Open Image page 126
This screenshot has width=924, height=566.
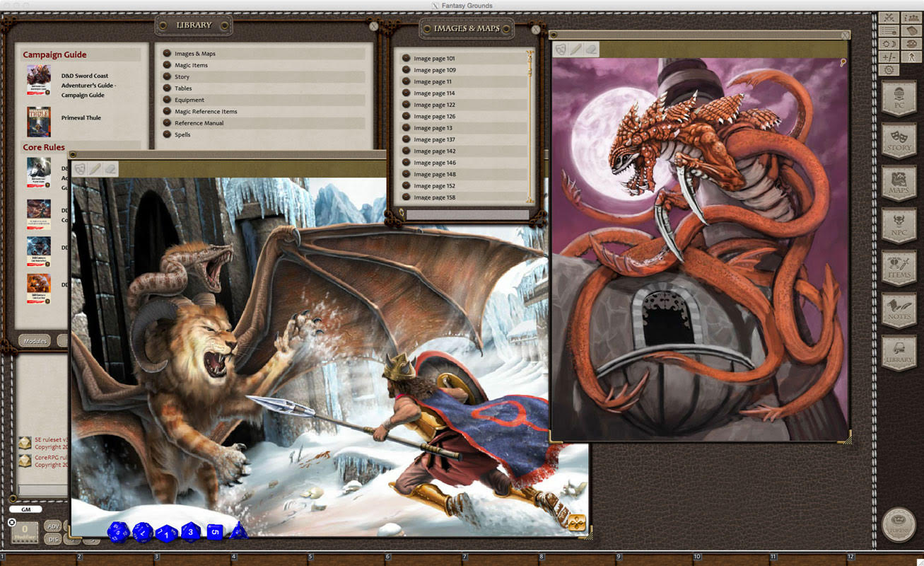pyautogui.click(x=463, y=116)
